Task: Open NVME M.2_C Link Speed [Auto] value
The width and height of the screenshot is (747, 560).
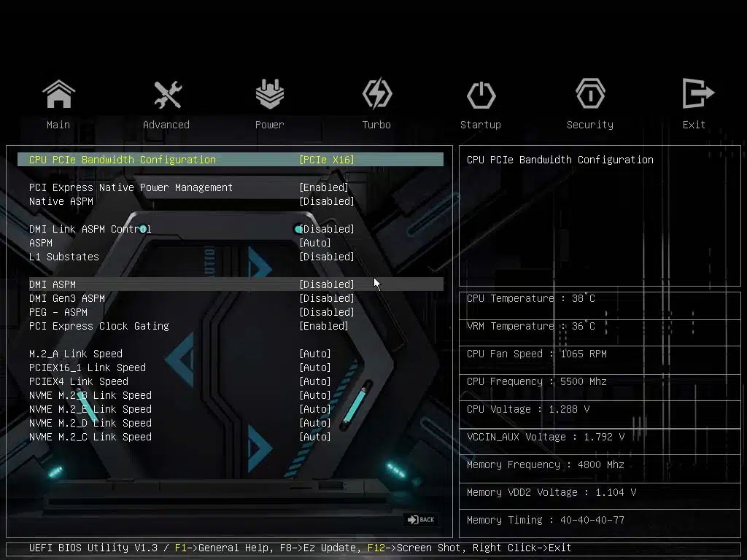Action: [315, 437]
